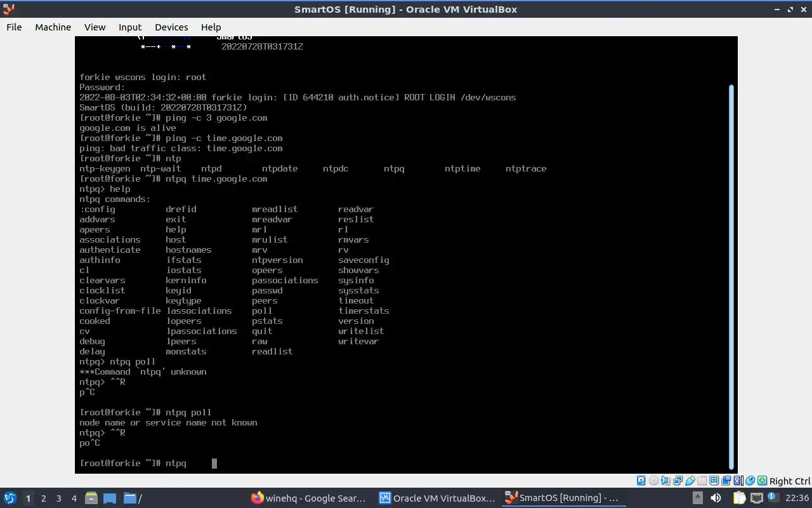Open the View menu
Viewport: 812px width, 508px height.
click(x=95, y=27)
